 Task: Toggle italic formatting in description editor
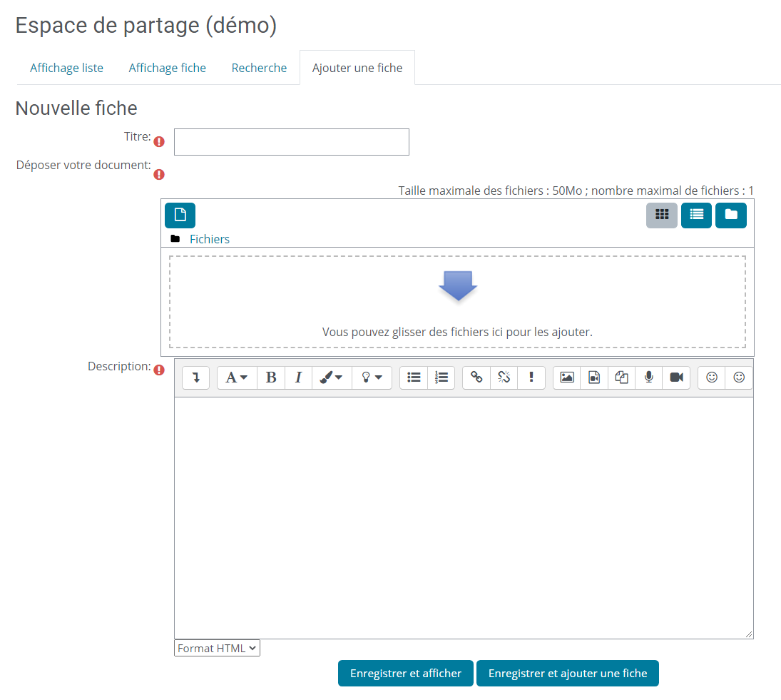(298, 377)
